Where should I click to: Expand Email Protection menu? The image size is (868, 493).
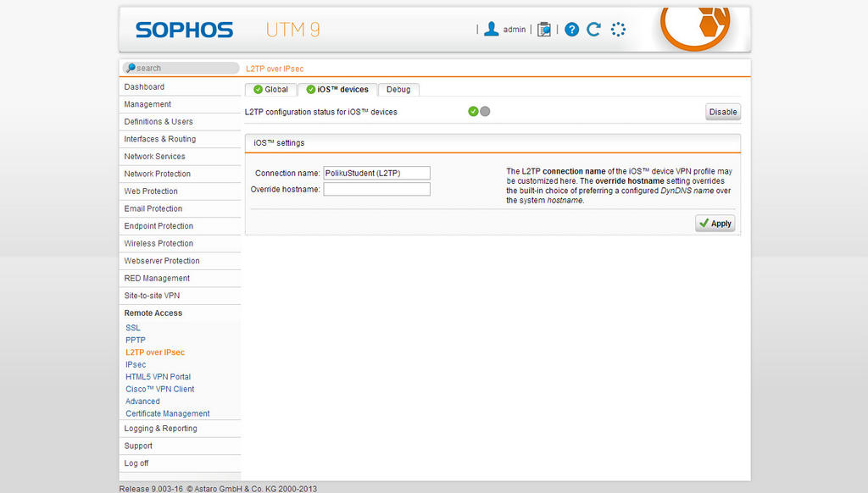180,208
